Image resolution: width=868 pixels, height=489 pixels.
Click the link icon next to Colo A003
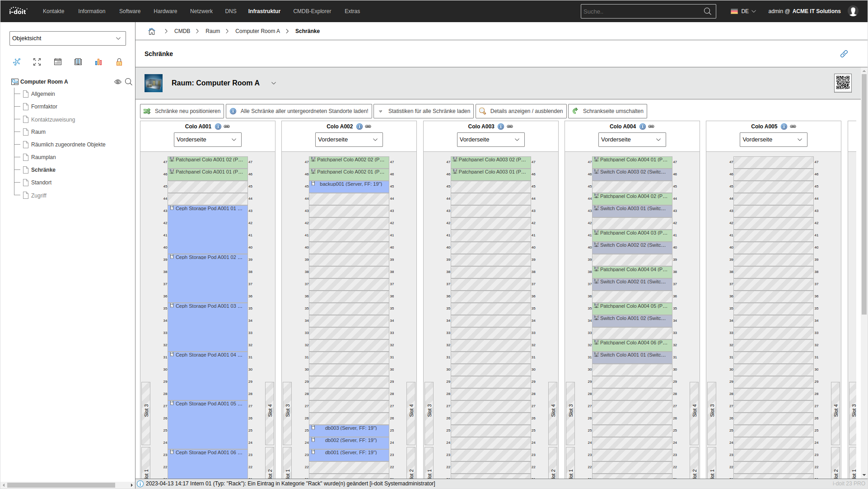point(510,127)
